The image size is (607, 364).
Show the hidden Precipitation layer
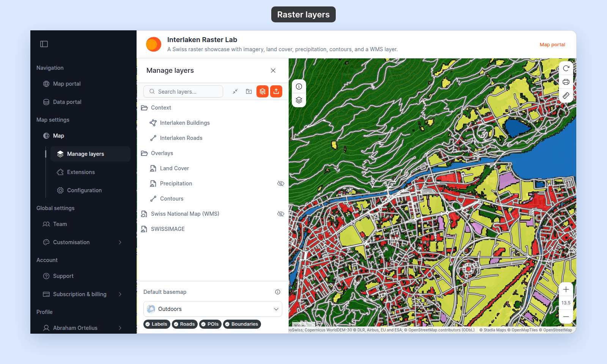coord(281,184)
